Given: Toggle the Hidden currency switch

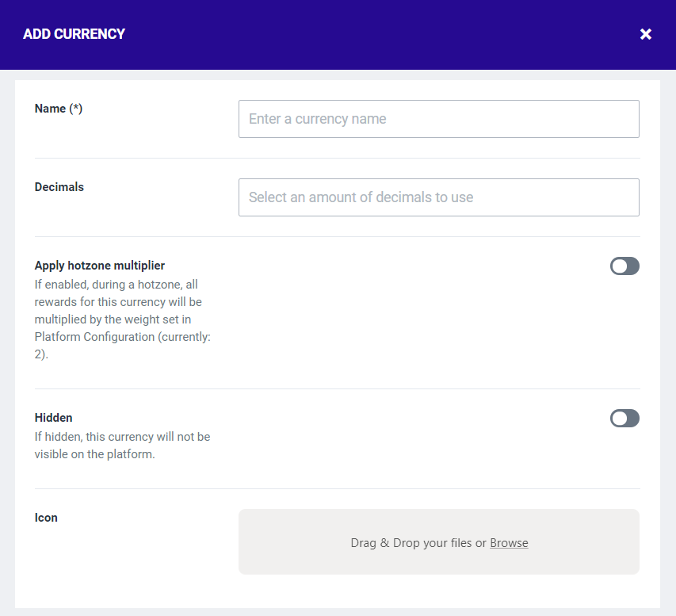Looking at the screenshot, I should click(x=624, y=419).
